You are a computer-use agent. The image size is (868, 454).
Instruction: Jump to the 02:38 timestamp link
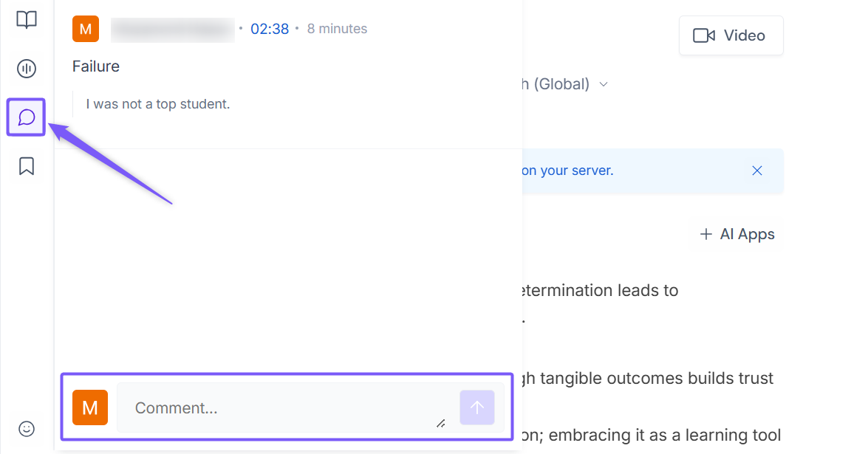coord(270,29)
